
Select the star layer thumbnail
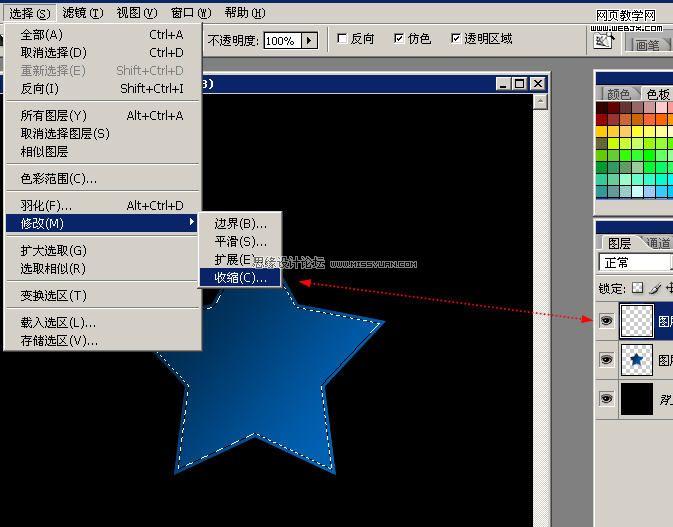pos(637,360)
